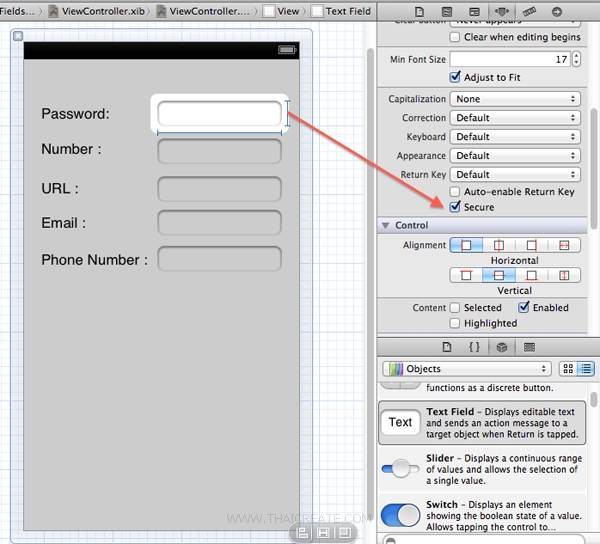Screen dimensions: 600x544
Task: Open the Capitalization dropdown
Action: (x=515, y=99)
